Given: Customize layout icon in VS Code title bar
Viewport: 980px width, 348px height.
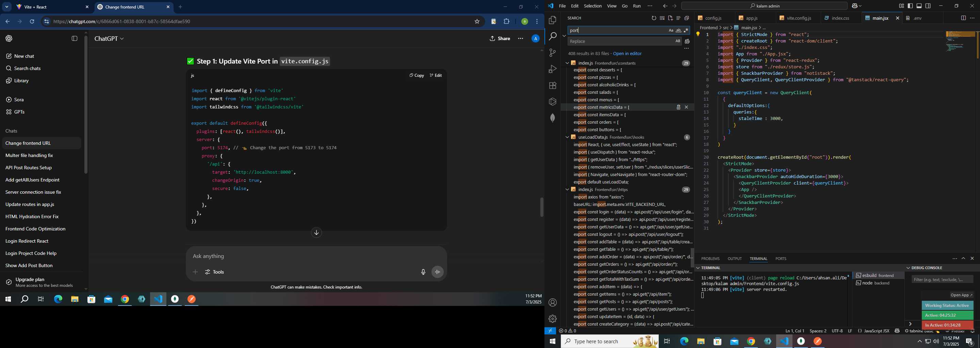Looking at the screenshot, I should point(901,6).
